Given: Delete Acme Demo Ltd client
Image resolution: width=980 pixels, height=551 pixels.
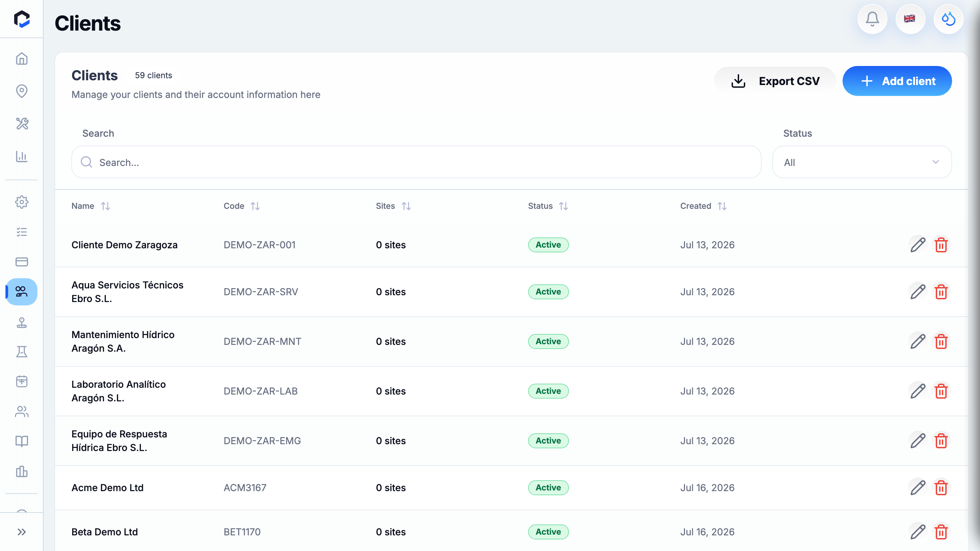Looking at the screenshot, I should pyautogui.click(x=941, y=487).
